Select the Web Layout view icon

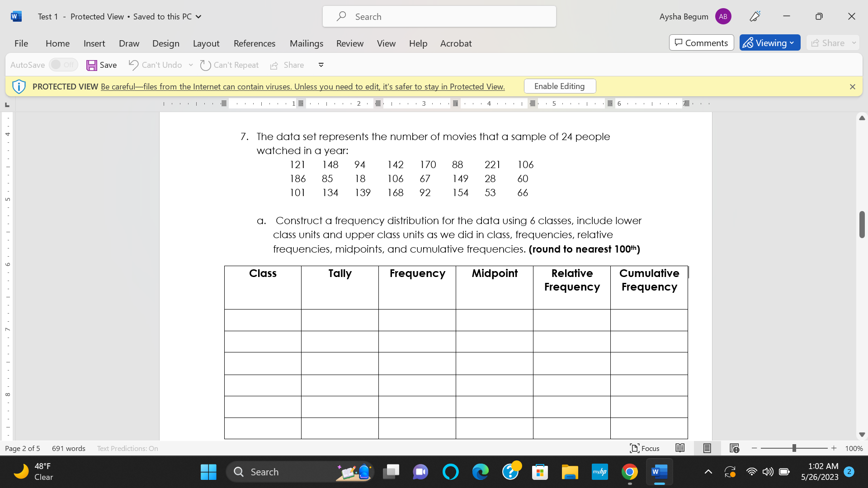pos(733,448)
